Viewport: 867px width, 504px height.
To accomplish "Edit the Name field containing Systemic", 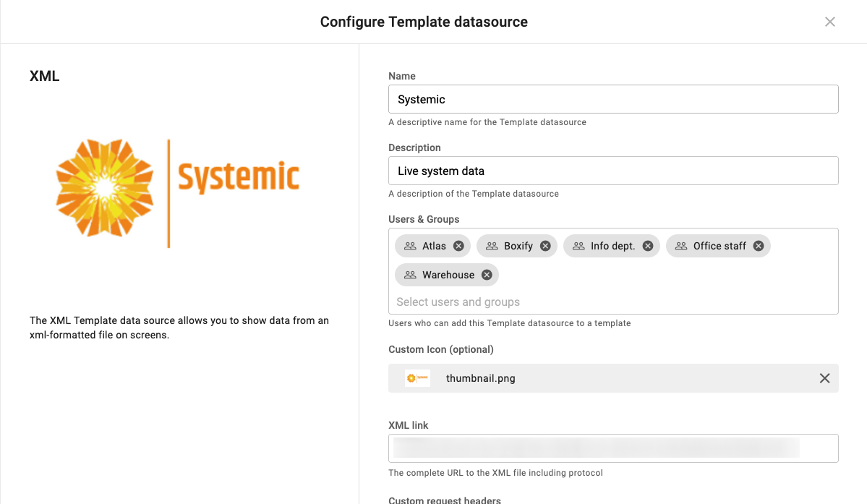I will coord(613,100).
